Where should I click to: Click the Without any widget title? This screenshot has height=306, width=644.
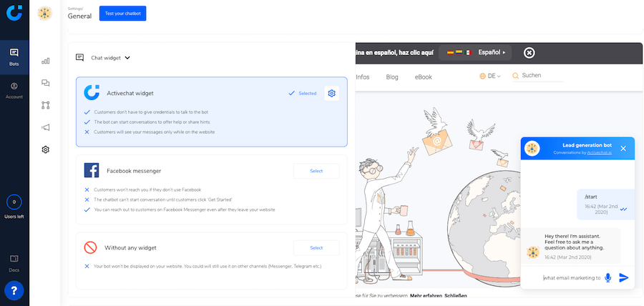pyautogui.click(x=130, y=248)
